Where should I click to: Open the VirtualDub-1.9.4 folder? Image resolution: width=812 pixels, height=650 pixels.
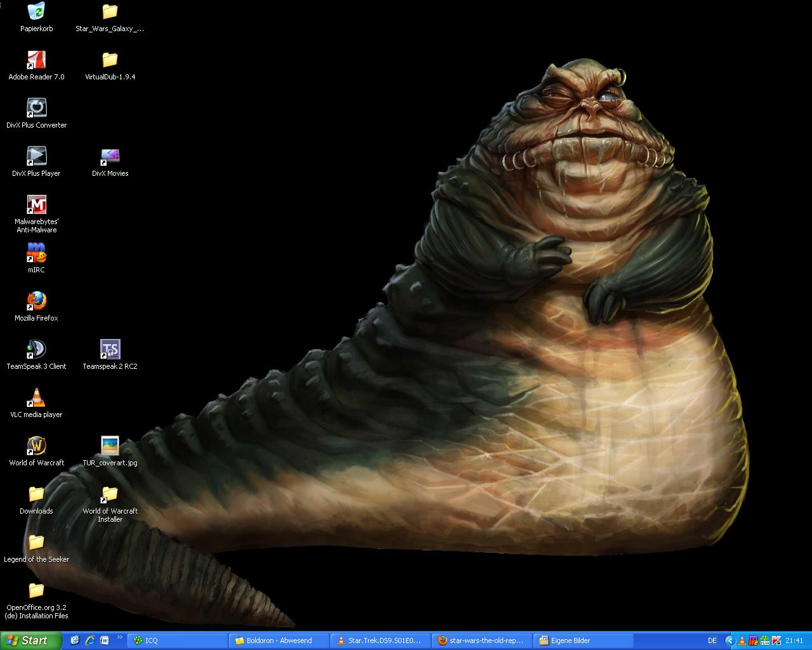coord(110,65)
